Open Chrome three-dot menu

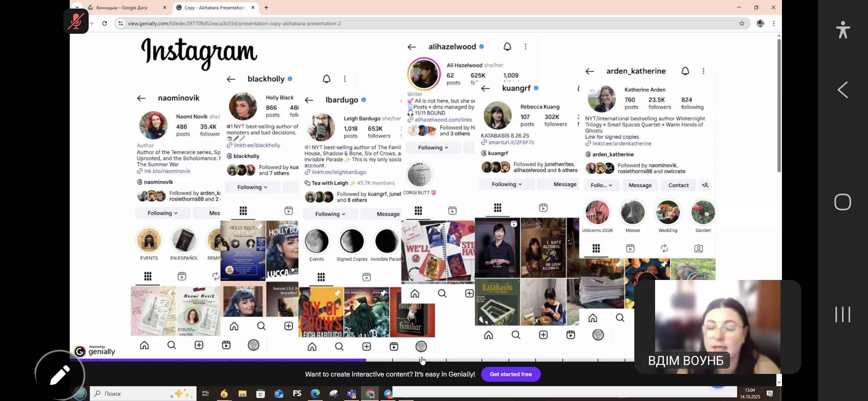click(x=773, y=23)
